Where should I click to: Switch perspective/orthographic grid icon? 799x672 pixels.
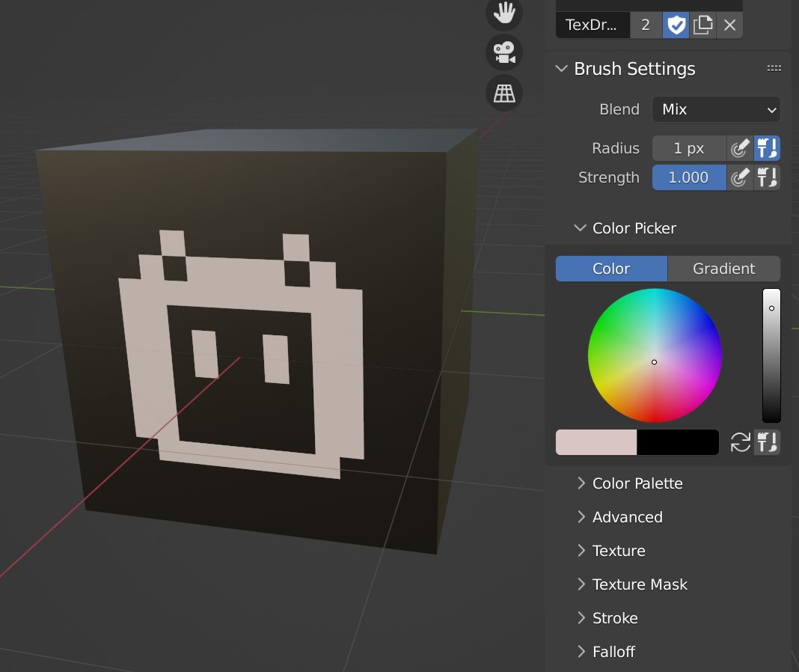pyautogui.click(x=504, y=93)
